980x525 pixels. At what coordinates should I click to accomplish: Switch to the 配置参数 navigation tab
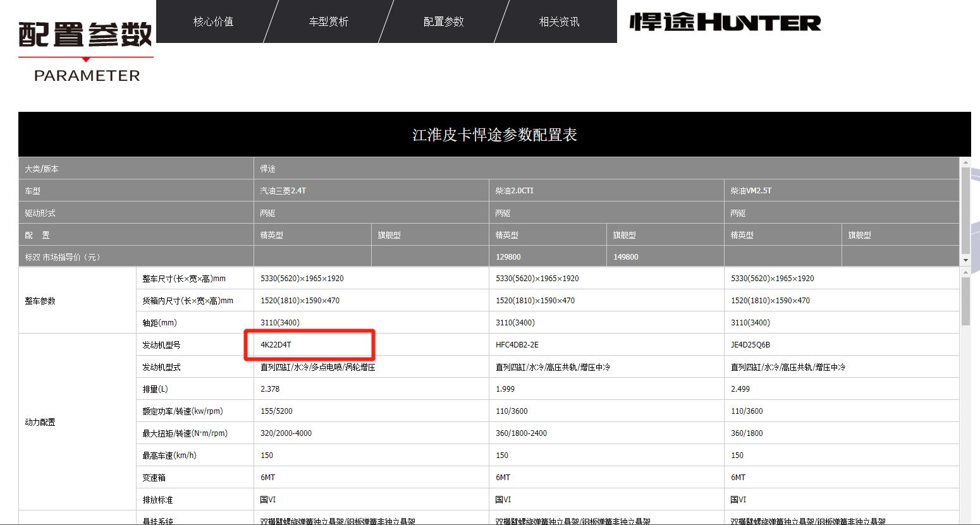click(443, 21)
